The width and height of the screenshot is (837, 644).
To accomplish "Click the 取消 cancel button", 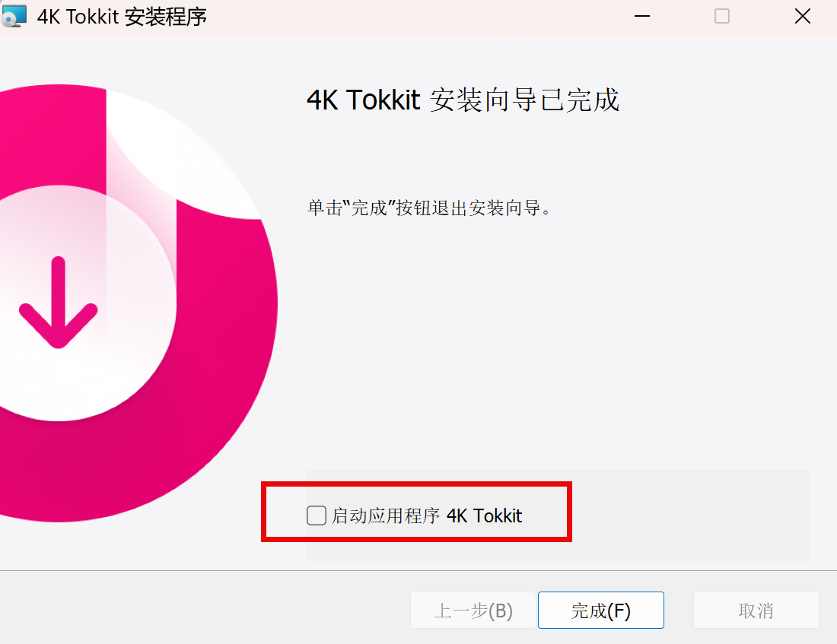I will pyautogui.click(x=756, y=611).
